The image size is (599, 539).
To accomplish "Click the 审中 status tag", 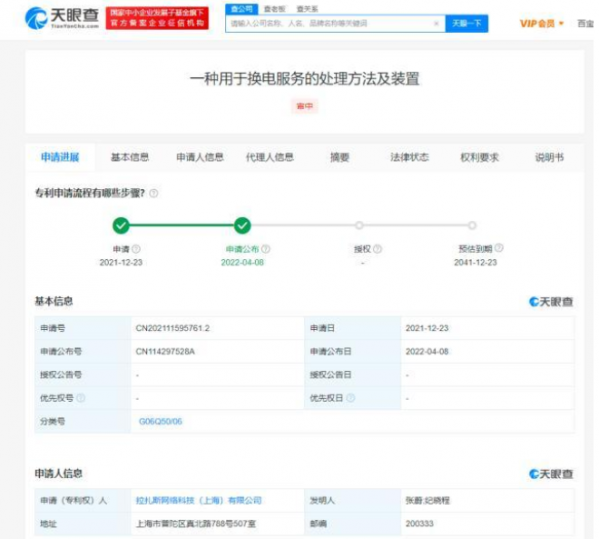I will pos(304,106).
